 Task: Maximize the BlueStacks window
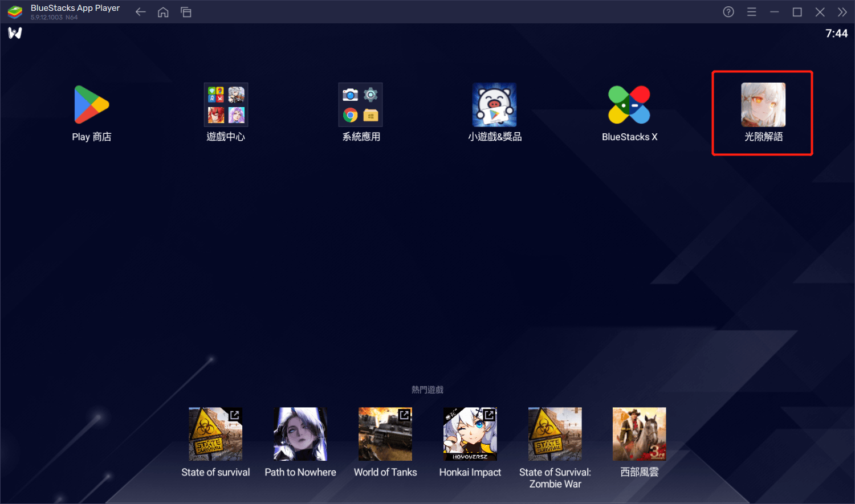[x=797, y=12]
